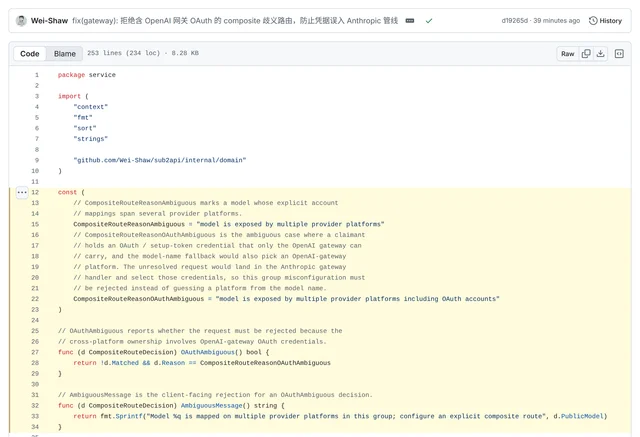The height and width of the screenshot is (437, 640).
Task: Open line 12 actions menu
Action: click(22, 192)
